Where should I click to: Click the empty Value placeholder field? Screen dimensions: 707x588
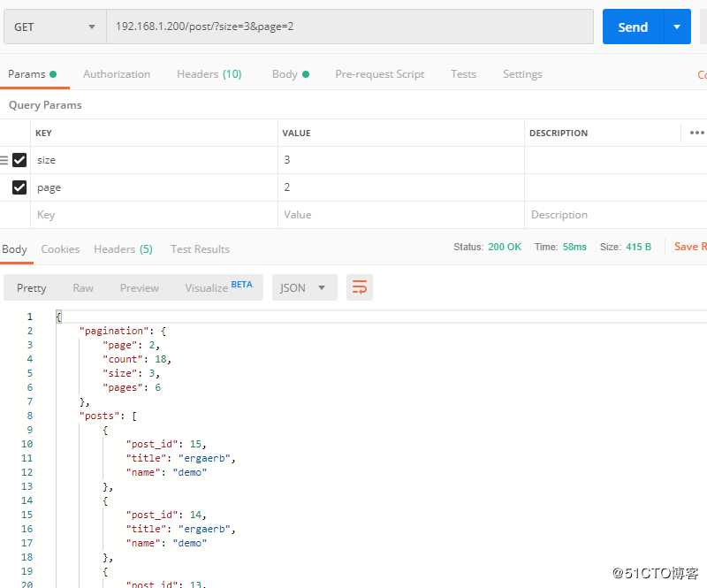[401, 215]
